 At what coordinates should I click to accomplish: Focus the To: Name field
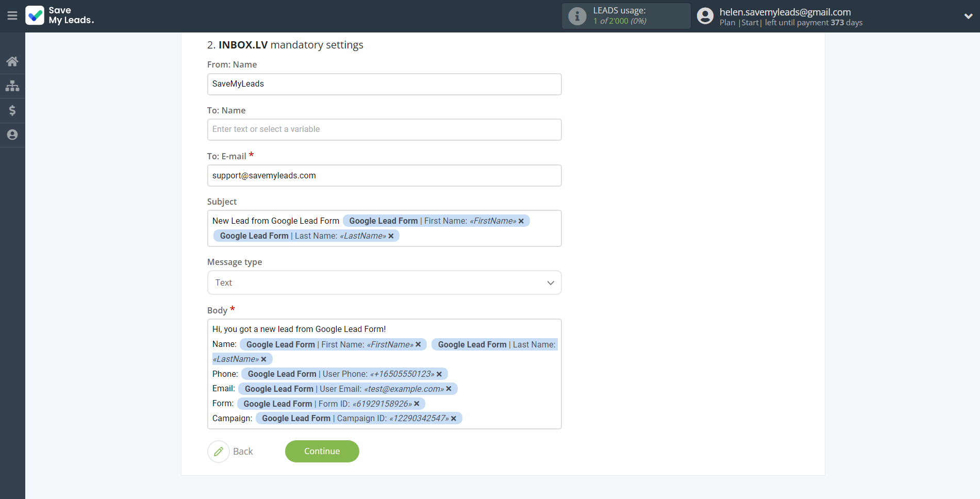(x=384, y=129)
